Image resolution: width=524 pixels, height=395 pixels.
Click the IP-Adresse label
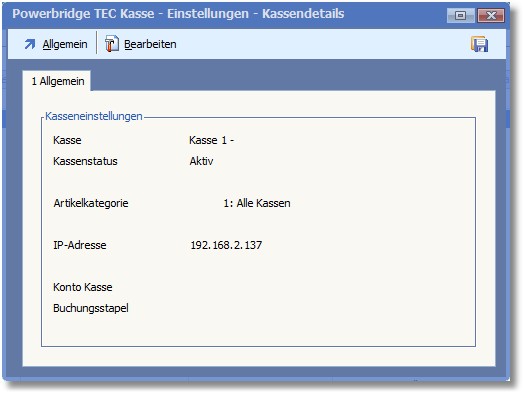80,245
